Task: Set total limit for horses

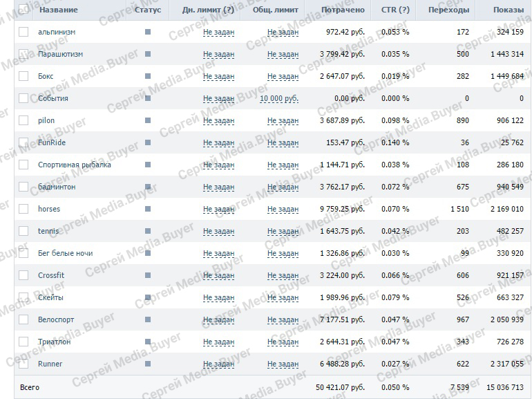Action: [x=283, y=209]
